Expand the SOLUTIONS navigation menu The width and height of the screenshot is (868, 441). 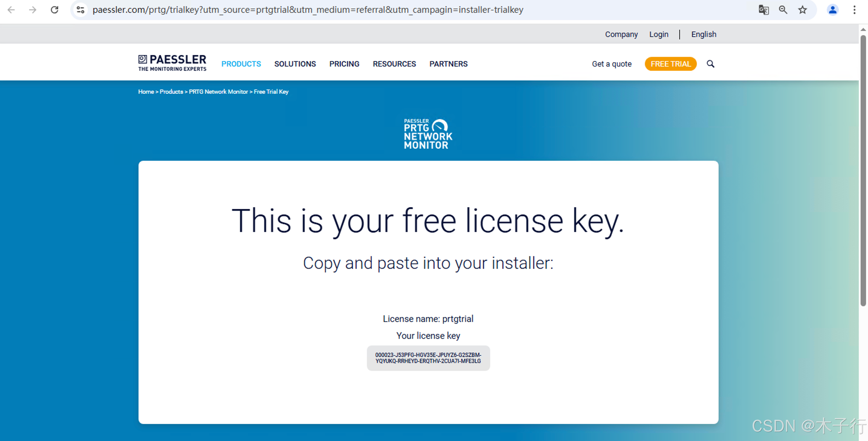[295, 64]
